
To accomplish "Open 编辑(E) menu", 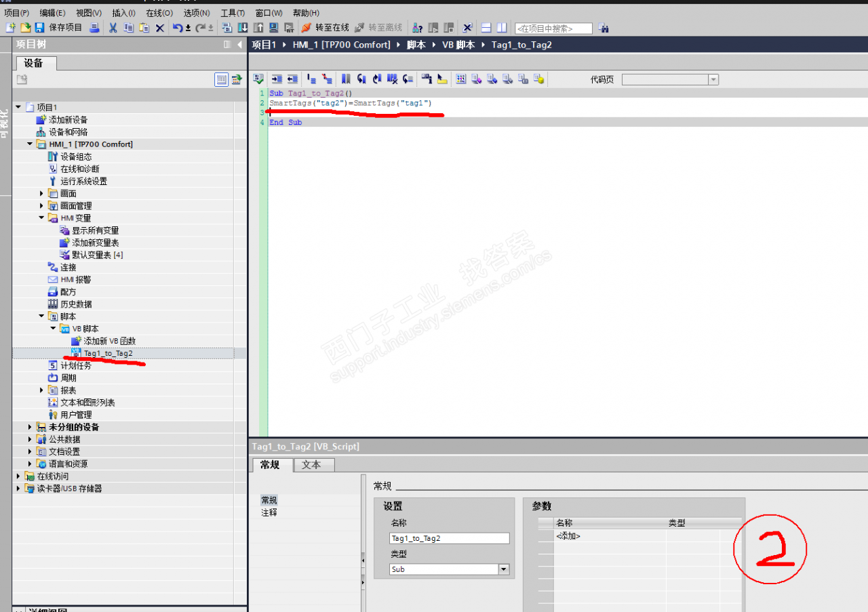I will (52, 13).
